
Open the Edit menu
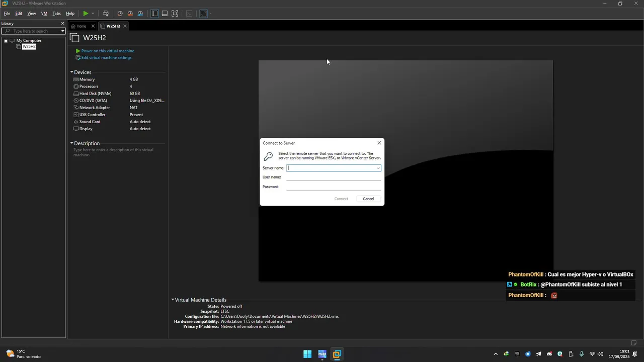click(19, 14)
